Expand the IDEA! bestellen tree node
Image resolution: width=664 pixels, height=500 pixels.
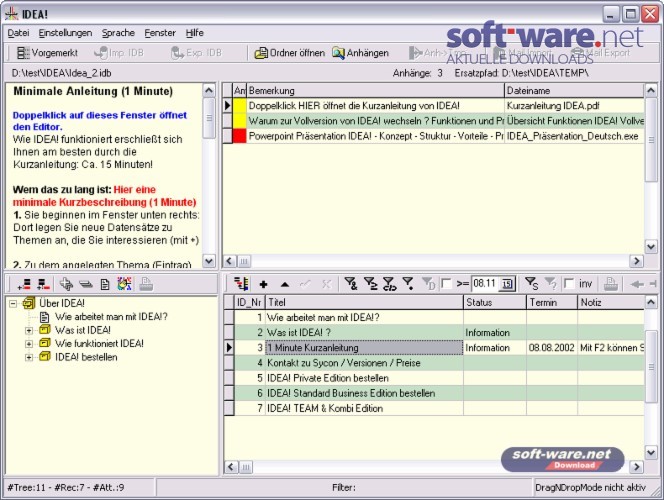29,357
